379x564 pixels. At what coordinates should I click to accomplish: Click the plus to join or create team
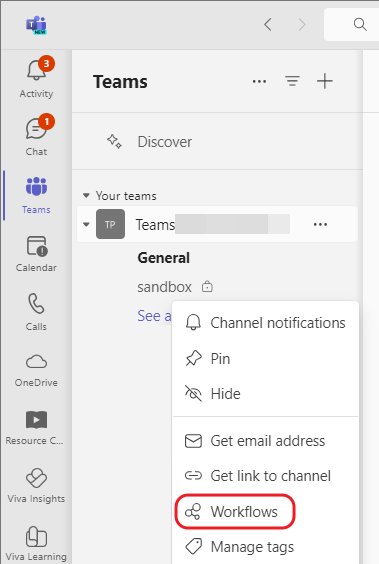(325, 81)
